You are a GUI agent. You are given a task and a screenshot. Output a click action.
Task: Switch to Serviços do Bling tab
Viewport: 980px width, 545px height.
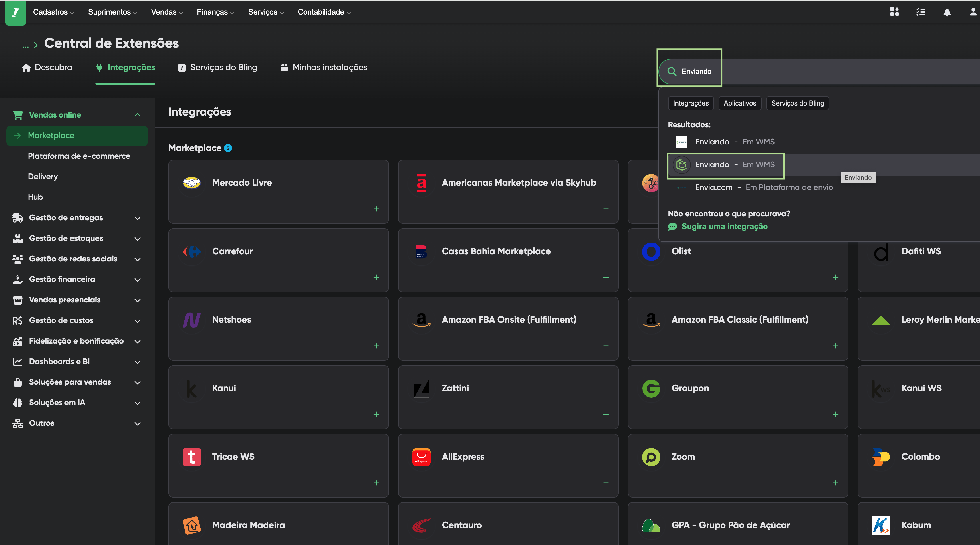click(x=217, y=68)
